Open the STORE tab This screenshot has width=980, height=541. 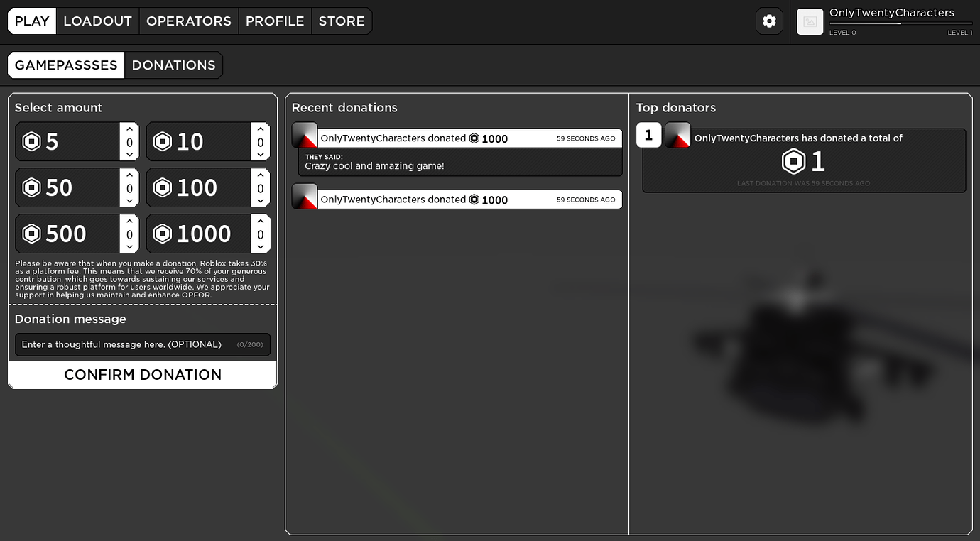pyautogui.click(x=342, y=21)
